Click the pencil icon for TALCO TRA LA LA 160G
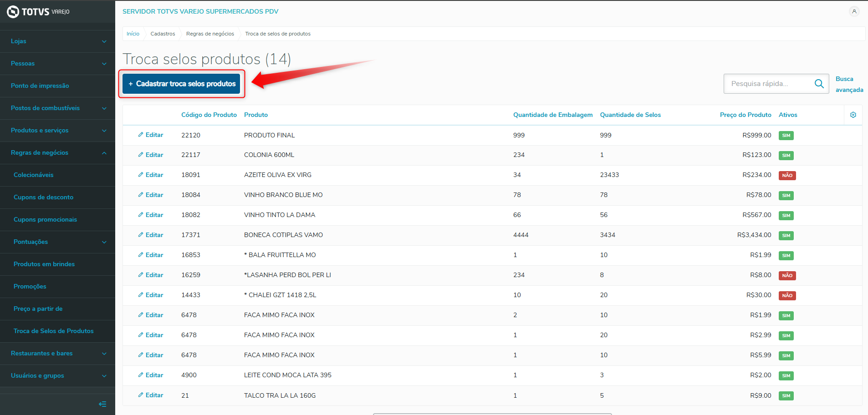This screenshot has width=868, height=415. (x=141, y=395)
